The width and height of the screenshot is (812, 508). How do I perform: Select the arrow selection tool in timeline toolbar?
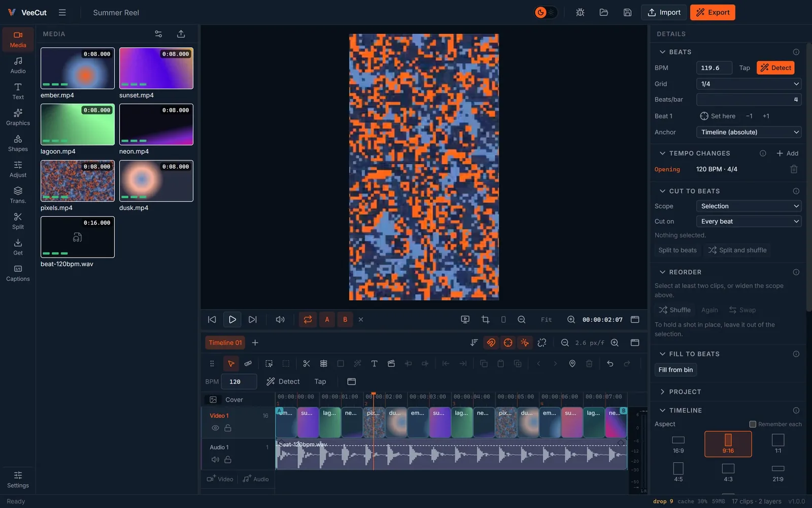pyautogui.click(x=231, y=364)
